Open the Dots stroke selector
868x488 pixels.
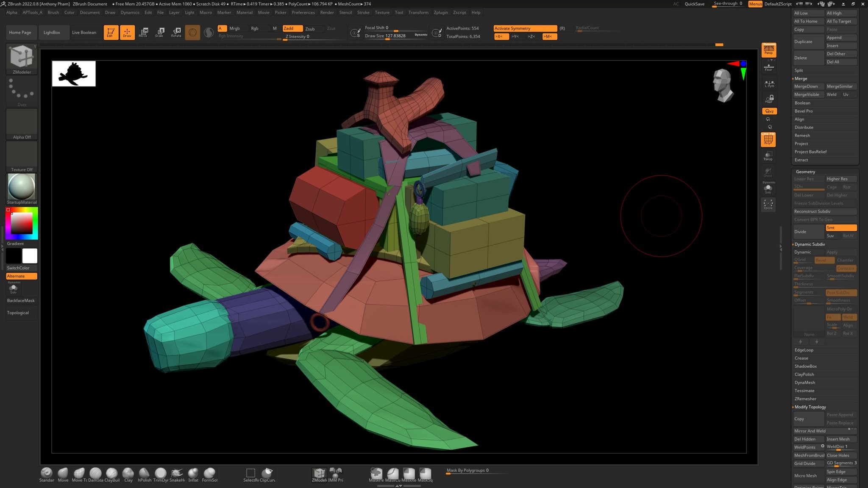[x=22, y=91]
